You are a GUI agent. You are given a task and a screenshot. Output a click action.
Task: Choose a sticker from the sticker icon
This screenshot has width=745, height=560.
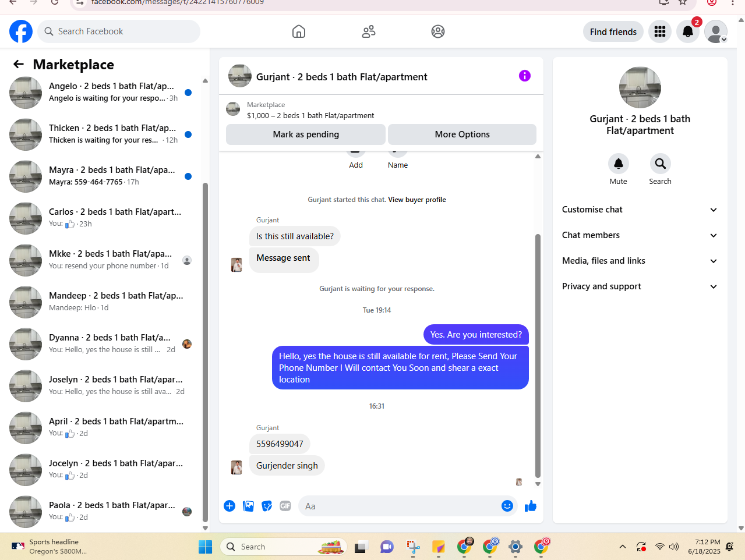coord(267,506)
